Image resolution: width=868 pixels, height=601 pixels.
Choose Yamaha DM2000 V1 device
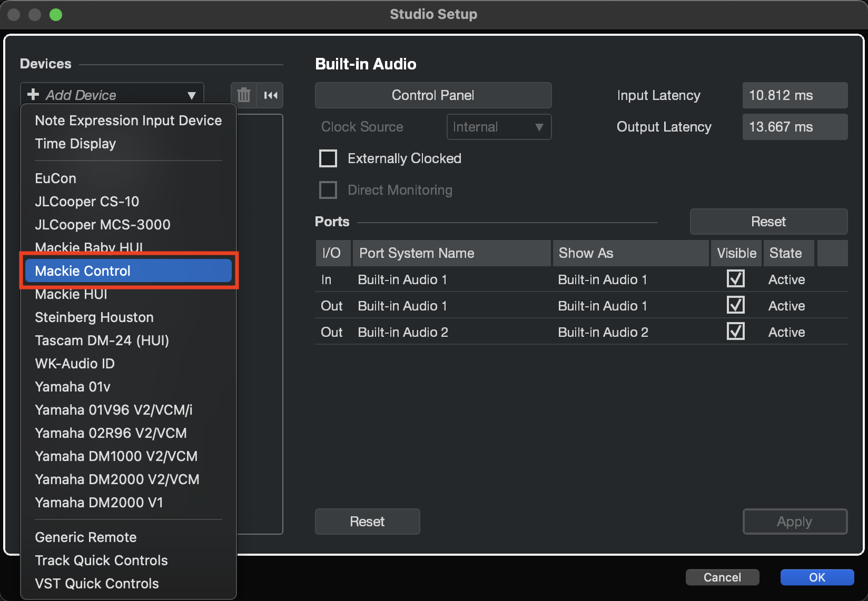[129, 503]
